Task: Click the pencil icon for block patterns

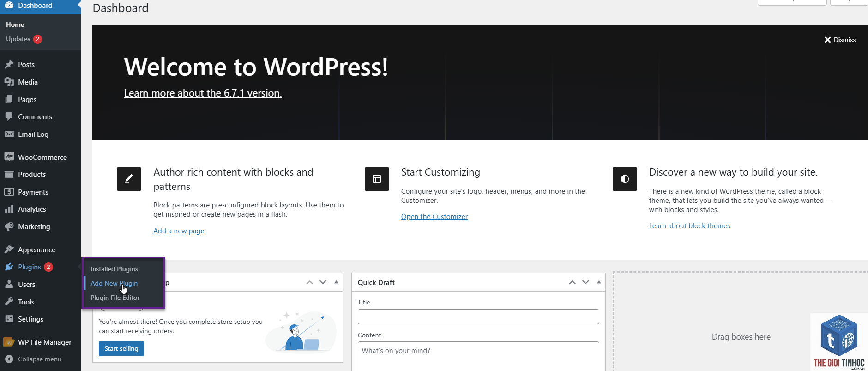Action: tap(129, 179)
